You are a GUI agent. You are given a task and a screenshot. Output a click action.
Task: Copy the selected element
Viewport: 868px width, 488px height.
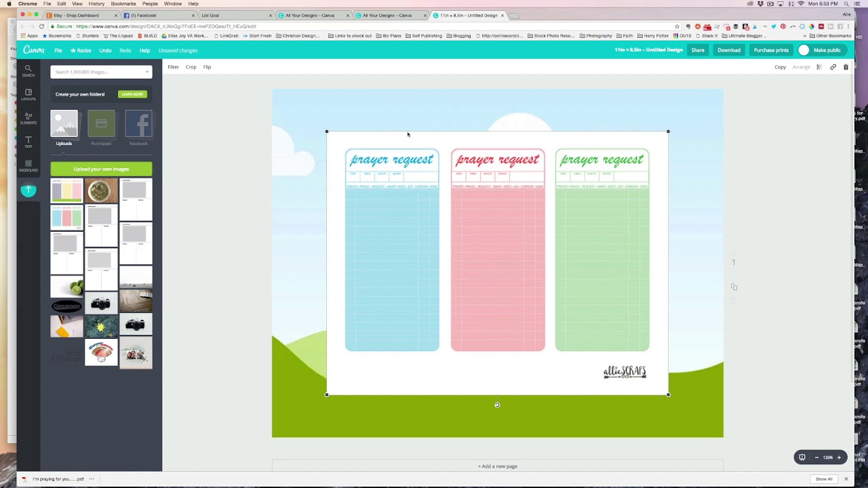[x=781, y=67]
